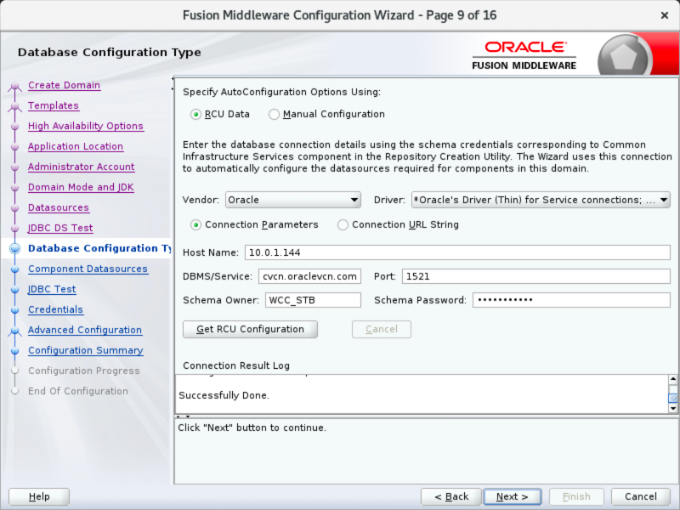The image size is (680, 510).
Task: Click the Schema Password field
Action: (x=572, y=300)
